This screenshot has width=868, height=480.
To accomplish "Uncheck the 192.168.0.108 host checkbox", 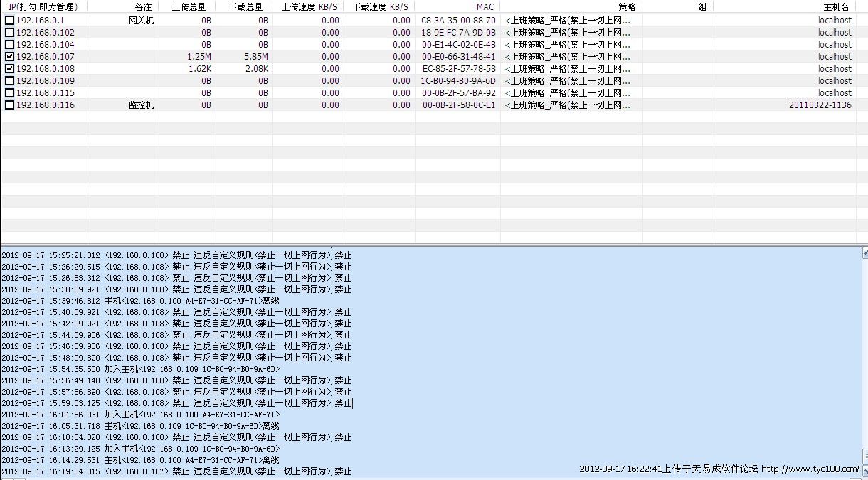I will pos(9,69).
